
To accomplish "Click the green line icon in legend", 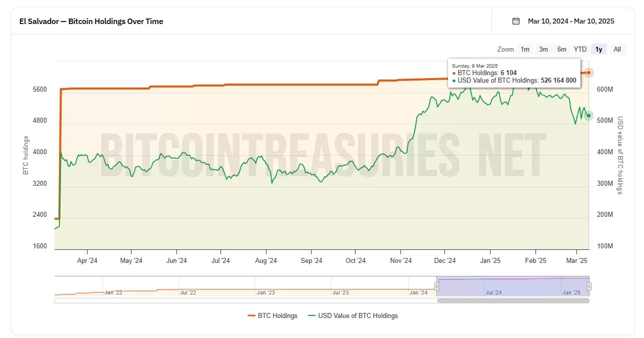I will (312, 315).
